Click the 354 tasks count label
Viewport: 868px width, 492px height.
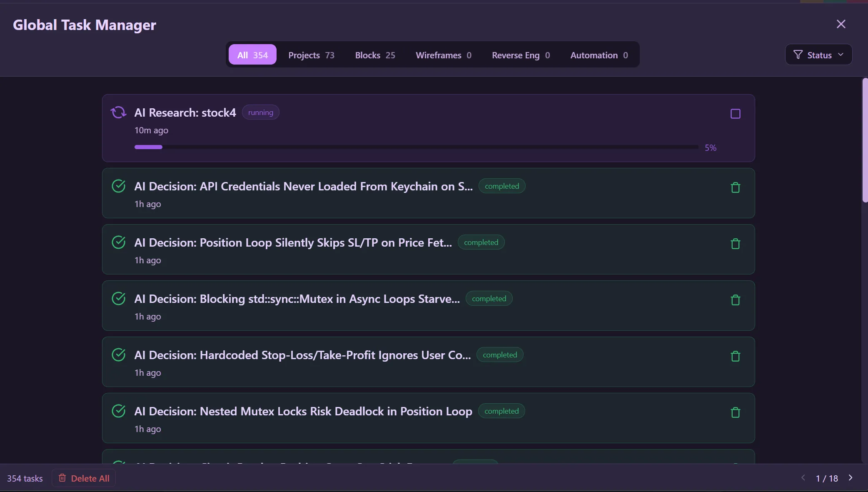tap(25, 478)
